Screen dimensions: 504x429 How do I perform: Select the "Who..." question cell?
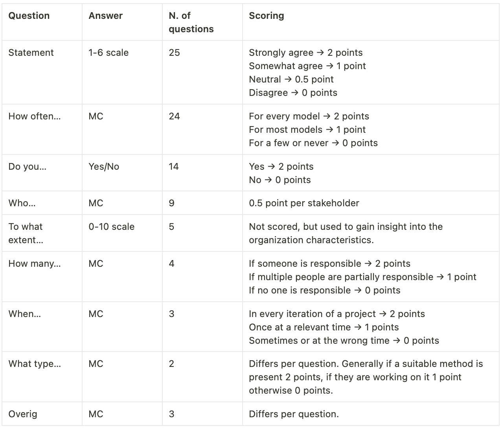click(x=22, y=203)
